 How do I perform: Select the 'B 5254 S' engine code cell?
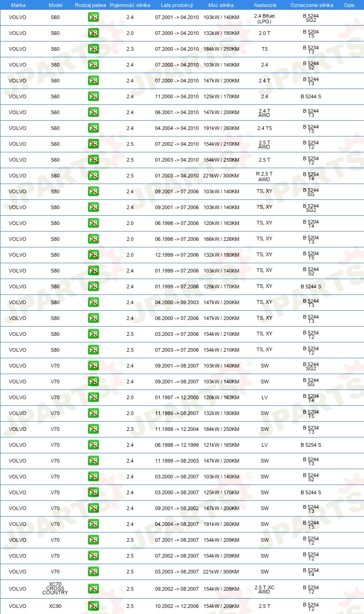311,445
